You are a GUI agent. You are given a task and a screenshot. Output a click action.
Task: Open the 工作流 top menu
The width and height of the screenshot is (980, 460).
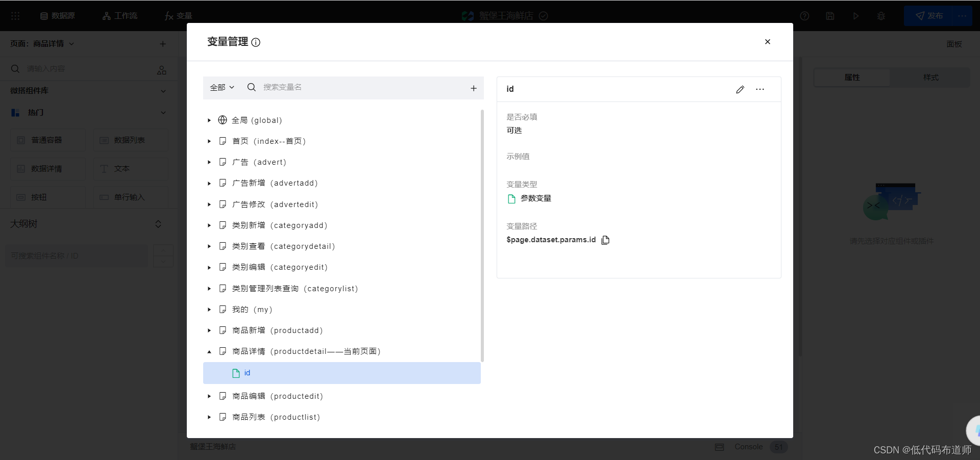[120, 16]
